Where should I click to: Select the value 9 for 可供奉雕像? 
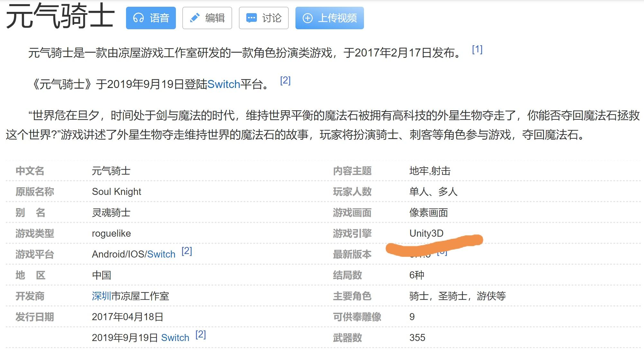412,317
